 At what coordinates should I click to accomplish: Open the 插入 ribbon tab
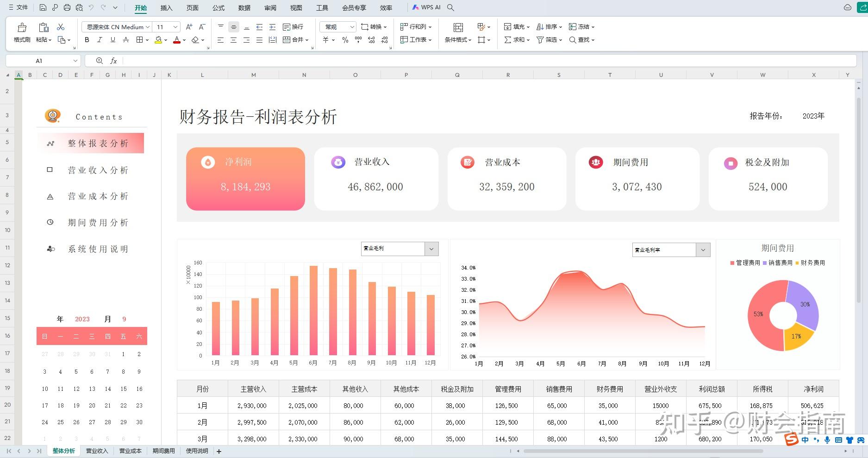pos(166,8)
